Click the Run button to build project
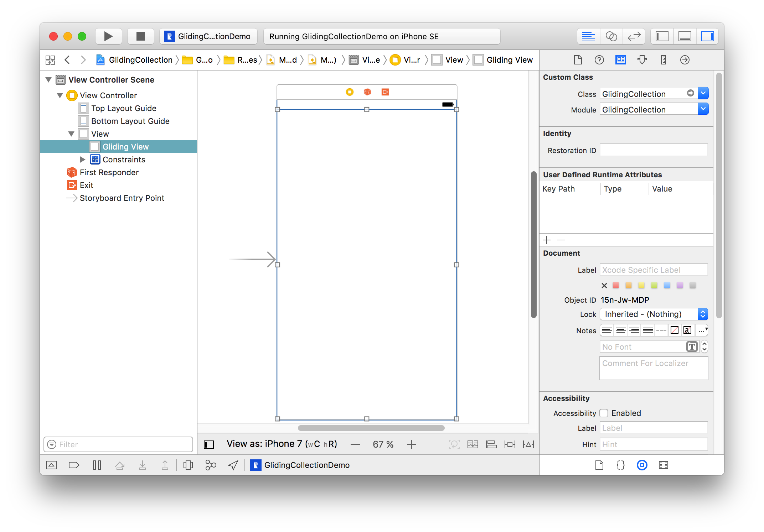Image resolution: width=764 pixels, height=532 pixels. pyautogui.click(x=110, y=36)
